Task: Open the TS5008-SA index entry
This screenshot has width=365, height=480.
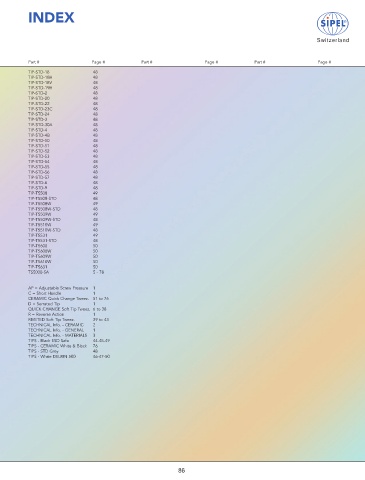Action: pos(38,272)
